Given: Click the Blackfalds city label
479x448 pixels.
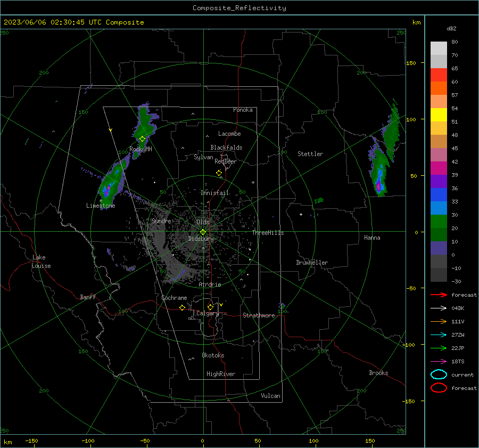Looking at the screenshot, I should 226,148.
